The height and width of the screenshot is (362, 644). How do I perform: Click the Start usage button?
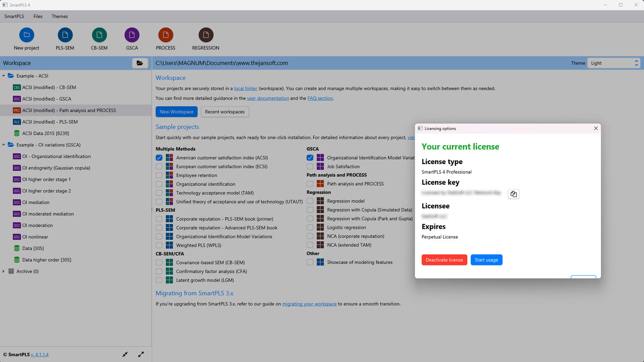pos(486,260)
